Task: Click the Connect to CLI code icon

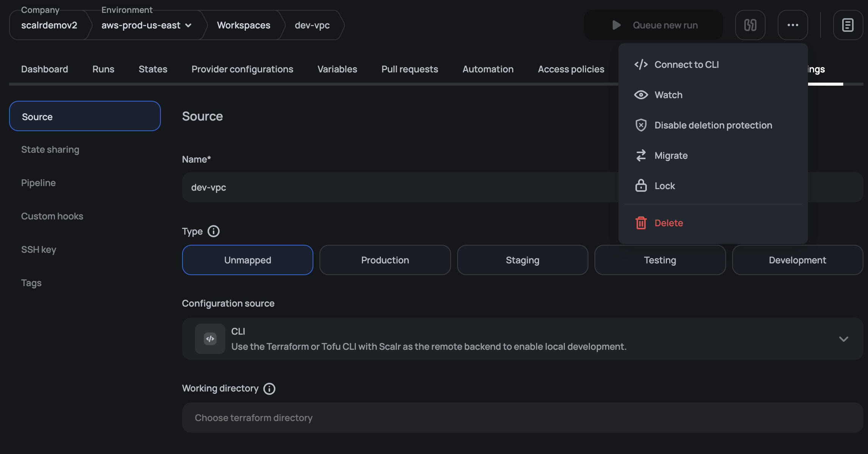Action: coord(641,64)
